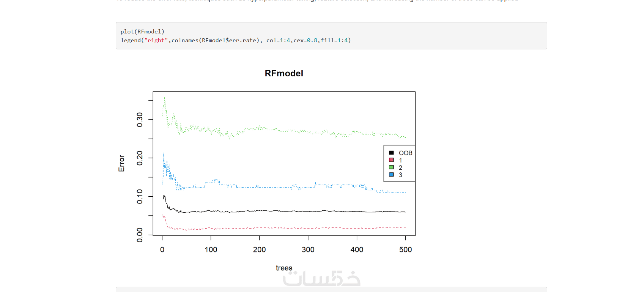Click the 400 tick label on x-axis
Viewport: 644px width, 292px height.
(x=357, y=249)
